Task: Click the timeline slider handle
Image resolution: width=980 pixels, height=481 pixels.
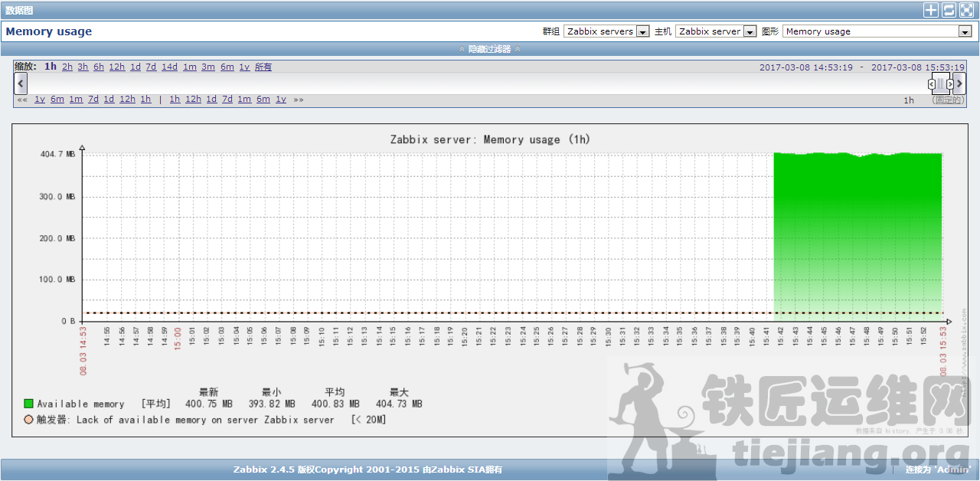Action: [941, 84]
